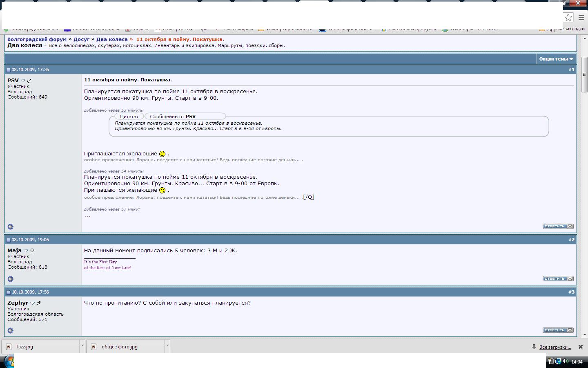Expand the Zephyr user menu arrow

[x=32, y=303]
